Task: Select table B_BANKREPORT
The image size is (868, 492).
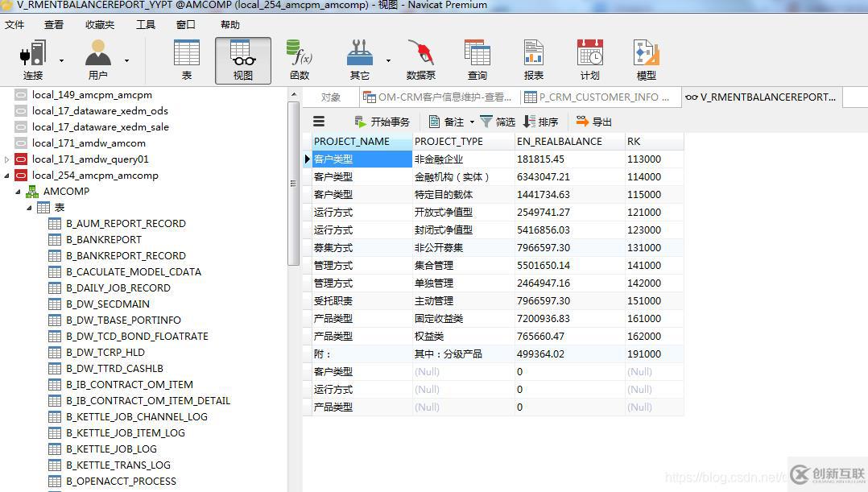Action: pos(104,240)
